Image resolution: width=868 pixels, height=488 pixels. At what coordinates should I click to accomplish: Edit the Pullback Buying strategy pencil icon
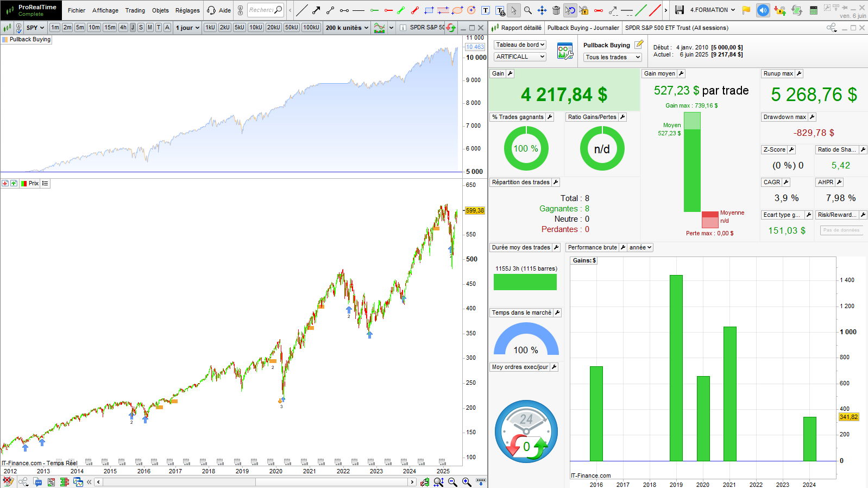639,44
